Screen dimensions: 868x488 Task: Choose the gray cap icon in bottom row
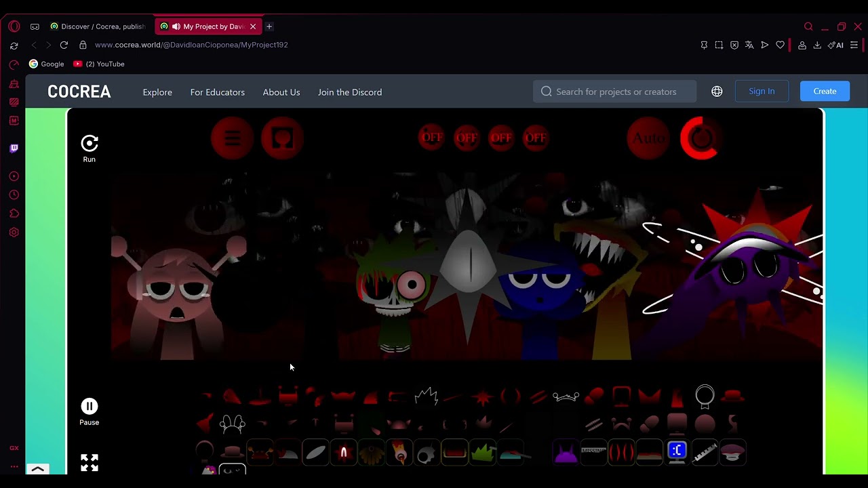(288, 453)
